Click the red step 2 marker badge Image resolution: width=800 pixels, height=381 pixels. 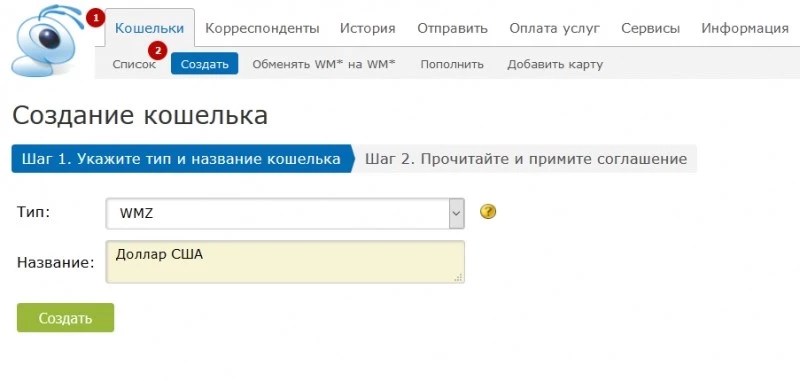[x=158, y=51]
